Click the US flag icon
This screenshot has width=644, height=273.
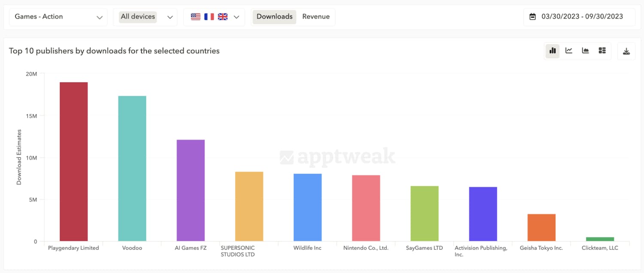click(x=196, y=16)
